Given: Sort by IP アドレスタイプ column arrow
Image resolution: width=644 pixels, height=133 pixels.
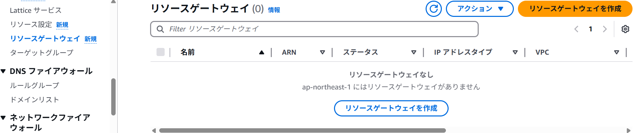Looking at the screenshot, I should pyautogui.click(x=515, y=52).
